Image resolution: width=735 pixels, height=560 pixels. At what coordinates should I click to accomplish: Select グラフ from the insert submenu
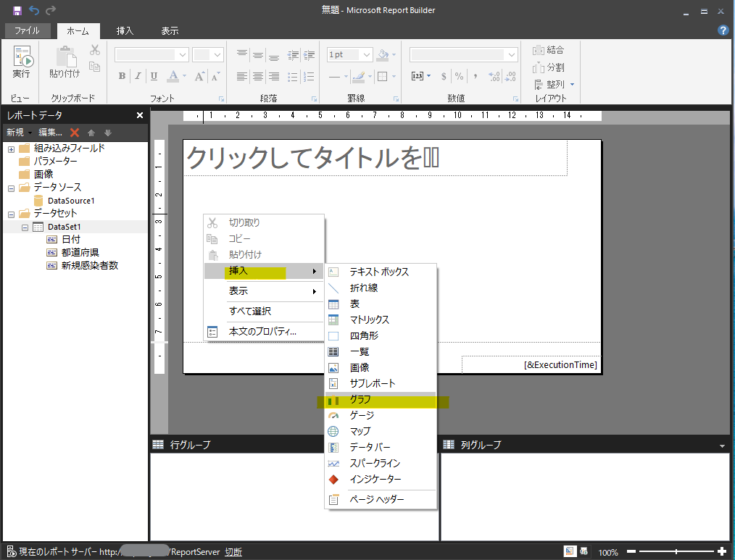360,400
